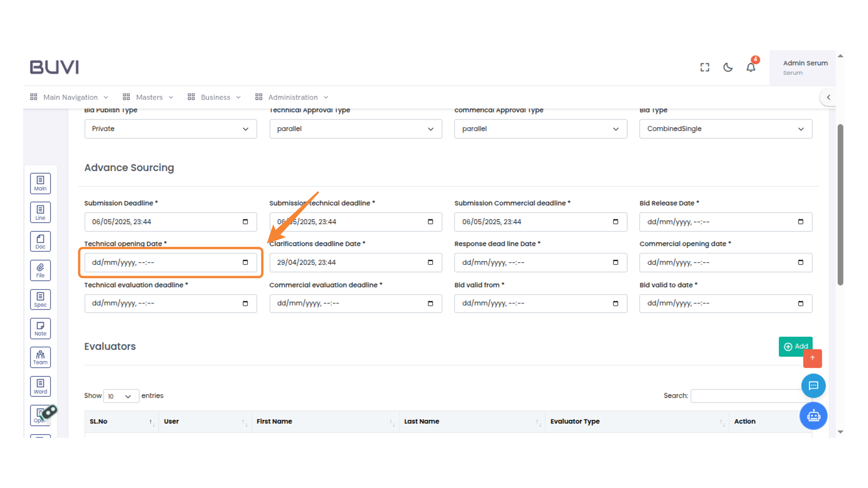Click the page vertical scrollbar
The image size is (868, 488).
pos(840,204)
